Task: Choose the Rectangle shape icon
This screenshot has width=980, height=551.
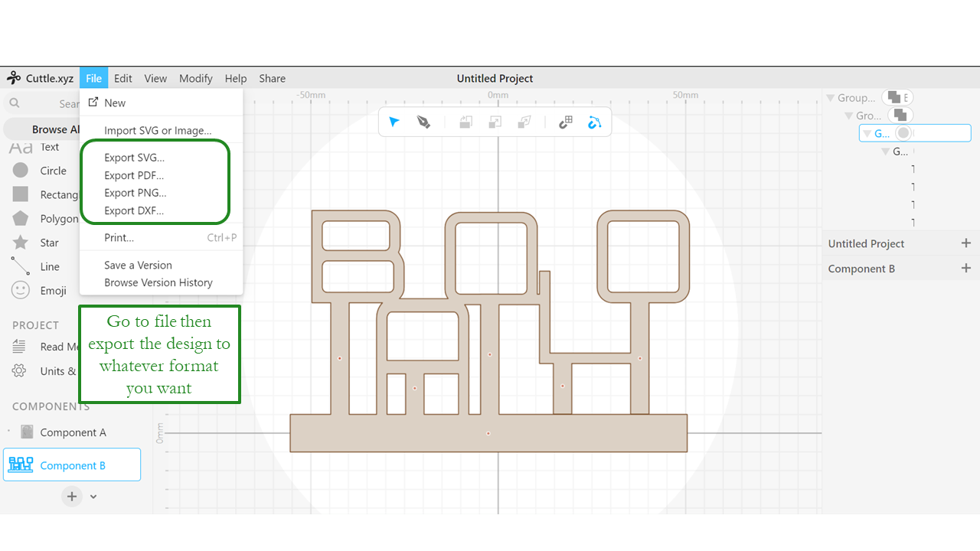Action: (21, 194)
